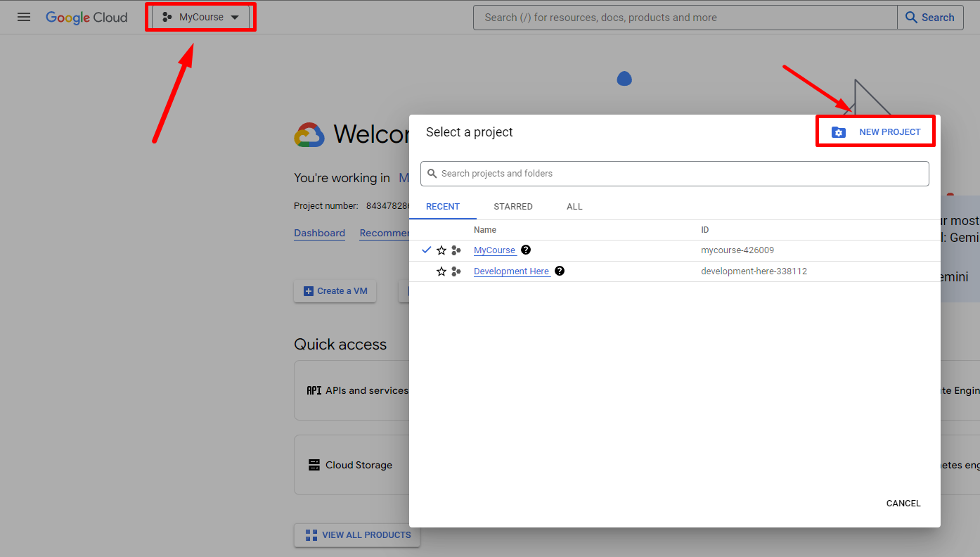The height and width of the screenshot is (557, 980).
Task: Focus the top resources search field
Action: 685,18
